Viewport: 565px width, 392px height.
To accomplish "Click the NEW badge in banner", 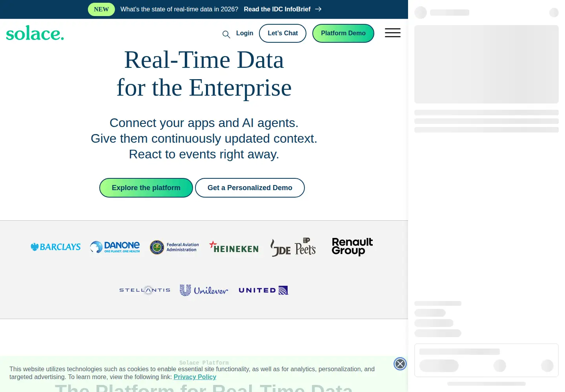I will [x=101, y=9].
